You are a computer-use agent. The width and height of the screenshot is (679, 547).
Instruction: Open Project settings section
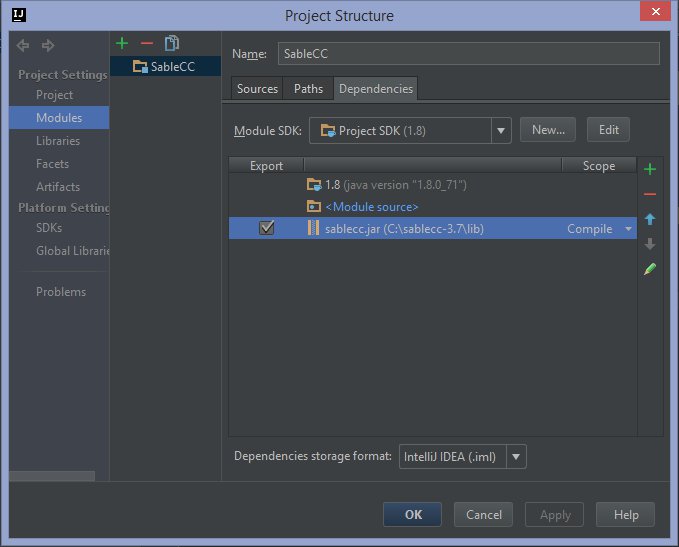(x=55, y=95)
